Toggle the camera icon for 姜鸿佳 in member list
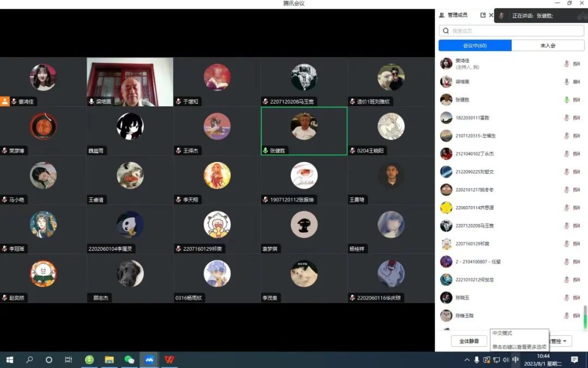Image resolution: width=588 pixels, height=368 pixels. pos(576,64)
